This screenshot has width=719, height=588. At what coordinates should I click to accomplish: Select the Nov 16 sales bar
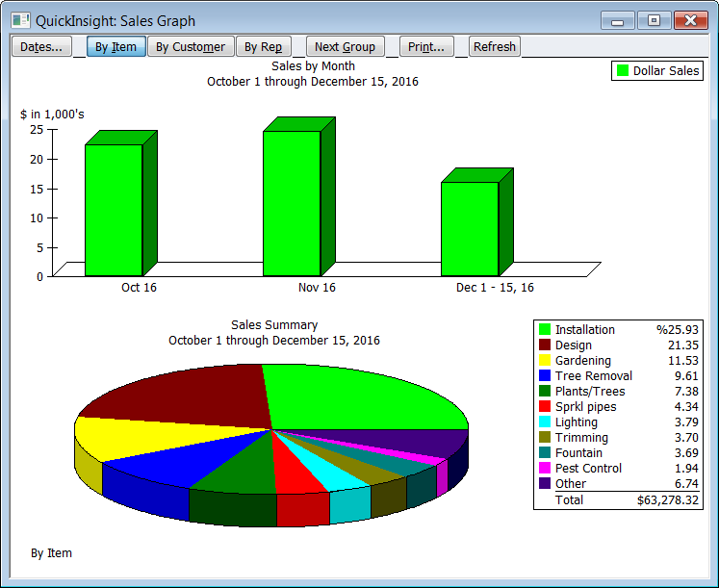pos(291,202)
